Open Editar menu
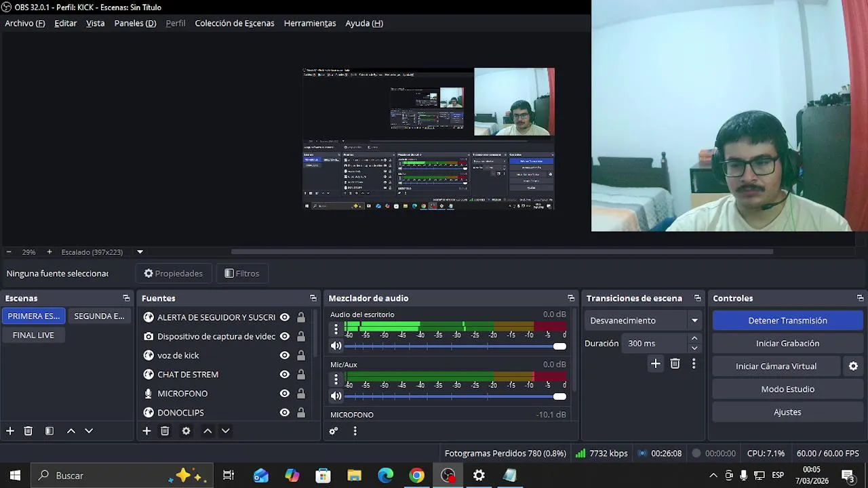Viewport: 868px width, 488px height. click(66, 23)
